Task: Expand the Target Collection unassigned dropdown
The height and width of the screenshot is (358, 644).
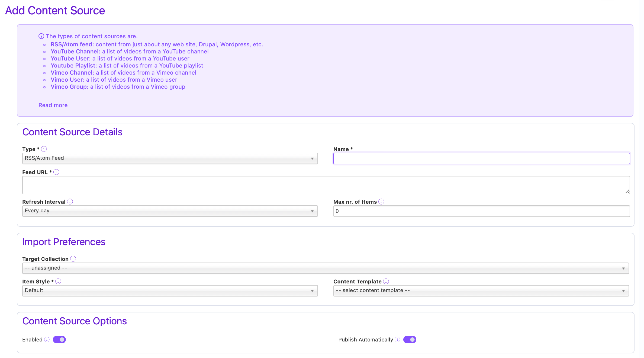Action: [x=326, y=268]
